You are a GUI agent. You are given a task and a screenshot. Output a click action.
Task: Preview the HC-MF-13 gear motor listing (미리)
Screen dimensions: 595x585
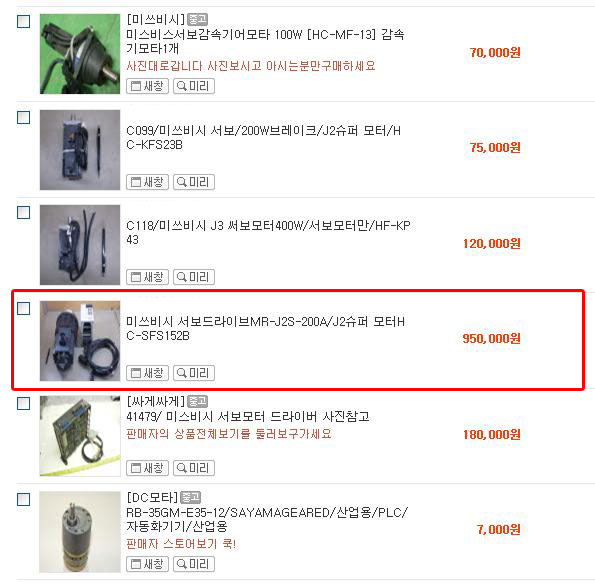point(194,86)
